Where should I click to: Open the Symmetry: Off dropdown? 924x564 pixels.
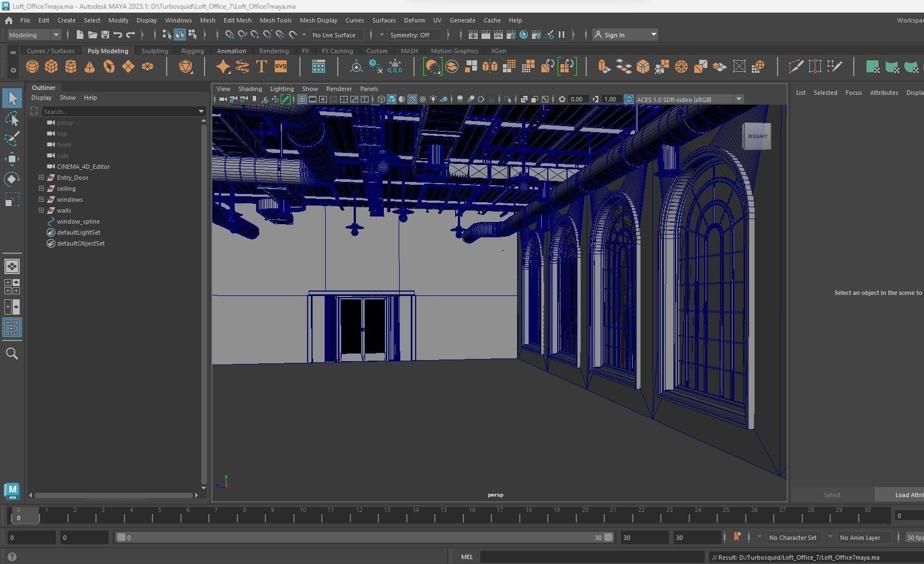click(415, 35)
